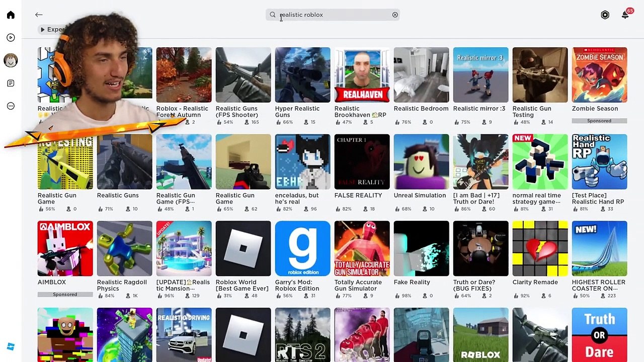This screenshot has height=362, width=644.
Task: Open Clarity Remade thumbnail
Action: [540, 248]
